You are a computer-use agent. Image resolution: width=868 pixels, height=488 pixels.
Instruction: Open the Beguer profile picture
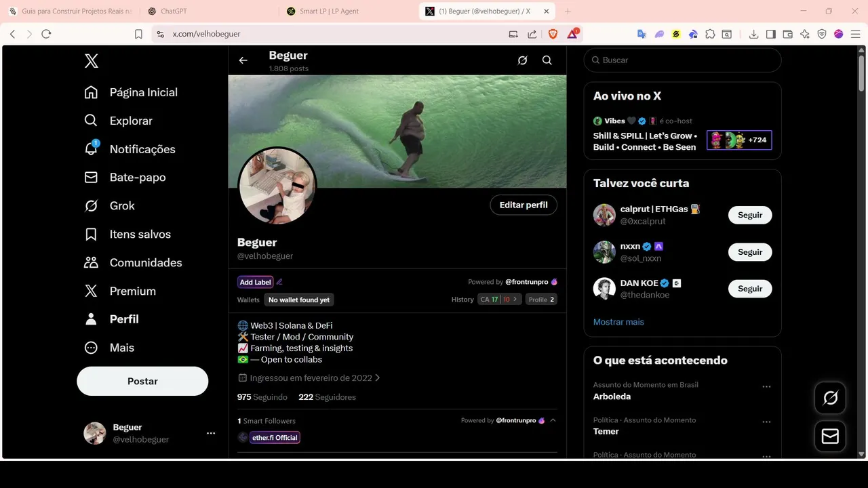[277, 186]
